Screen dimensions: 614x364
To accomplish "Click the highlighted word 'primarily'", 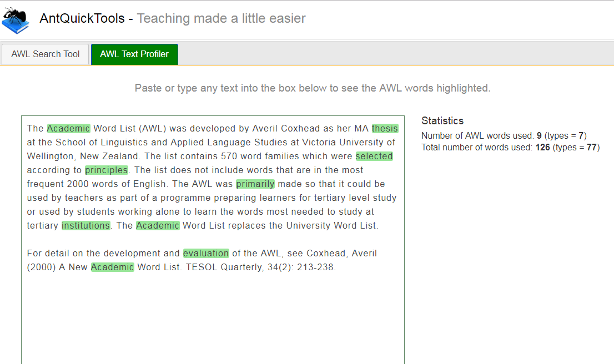I will click(255, 184).
